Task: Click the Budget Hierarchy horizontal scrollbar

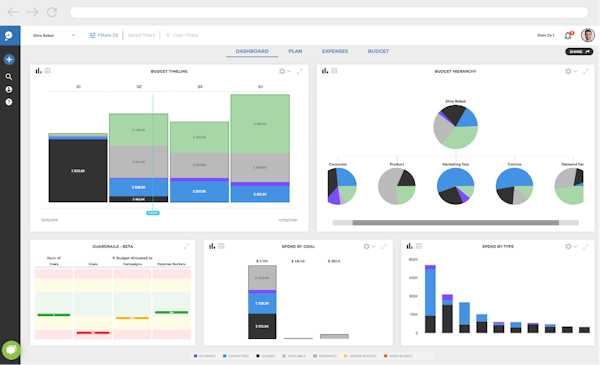Action: [455, 223]
